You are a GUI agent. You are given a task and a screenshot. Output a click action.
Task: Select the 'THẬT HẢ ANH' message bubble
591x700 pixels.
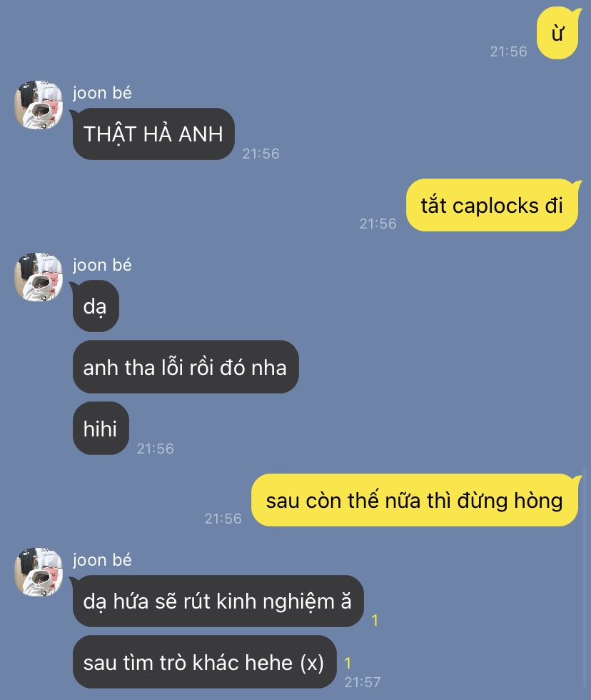point(153,134)
